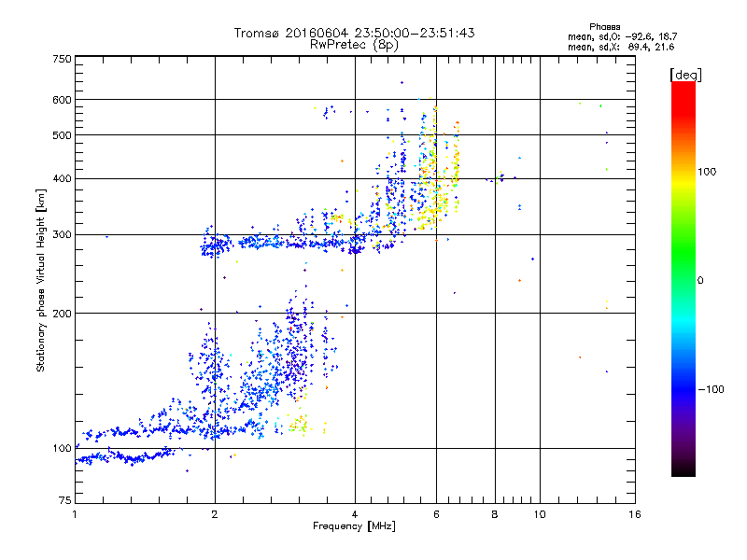
Task: Click the x-axis tick label '10'
Action: click(x=540, y=514)
